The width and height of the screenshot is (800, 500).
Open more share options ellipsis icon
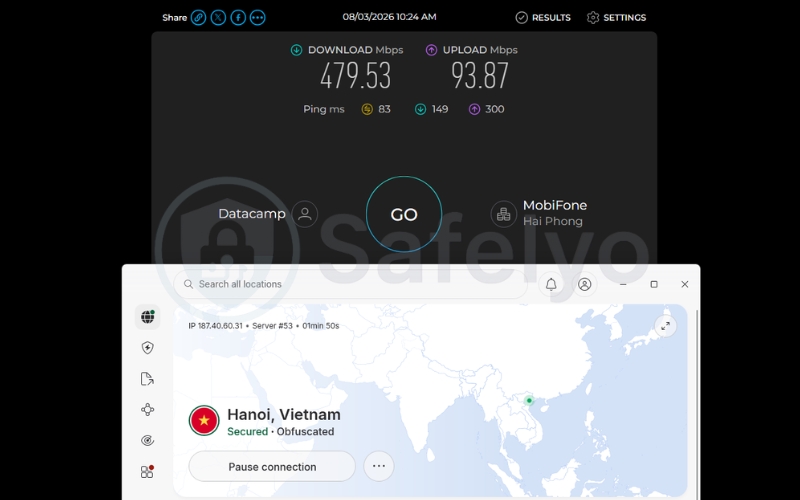258,17
